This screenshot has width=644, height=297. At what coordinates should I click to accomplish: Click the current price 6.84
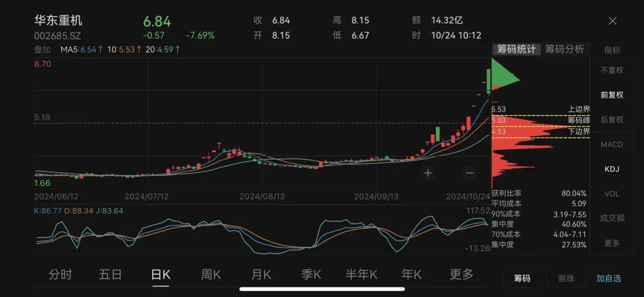click(x=157, y=21)
